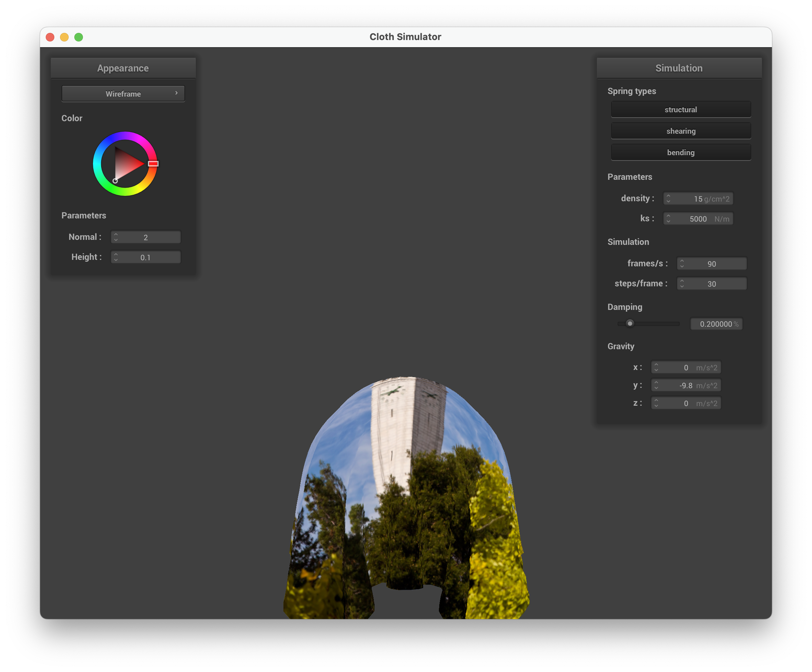Image resolution: width=812 pixels, height=672 pixels.
Task: Click the Damping slider handle
Action: pyautogui.click(x=630, y=323)
